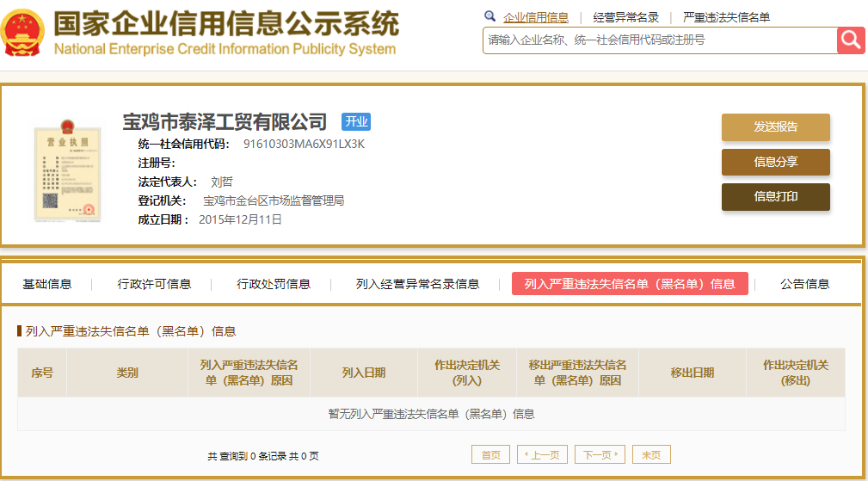Select the 经营异常名录 search category
This screenshot has width=868, height=481.
tap(625, 18)
